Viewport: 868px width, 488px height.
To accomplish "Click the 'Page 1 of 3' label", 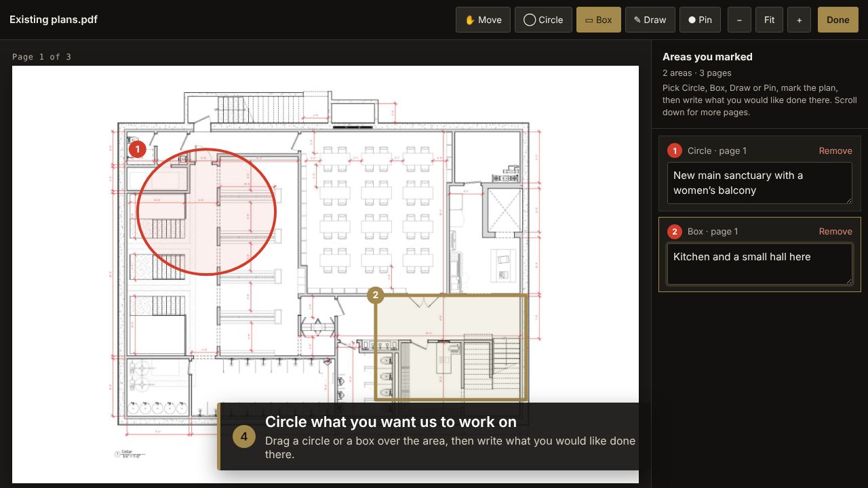I will click(x=41, y=57).
